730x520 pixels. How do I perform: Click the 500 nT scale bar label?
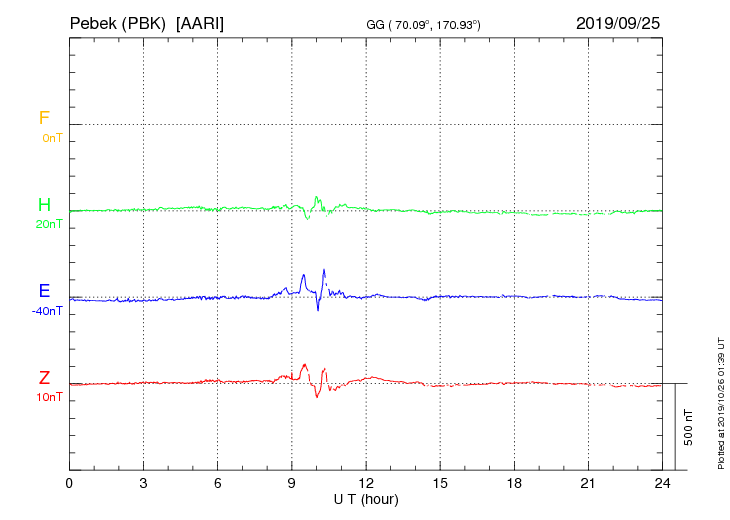coord(689,427)
